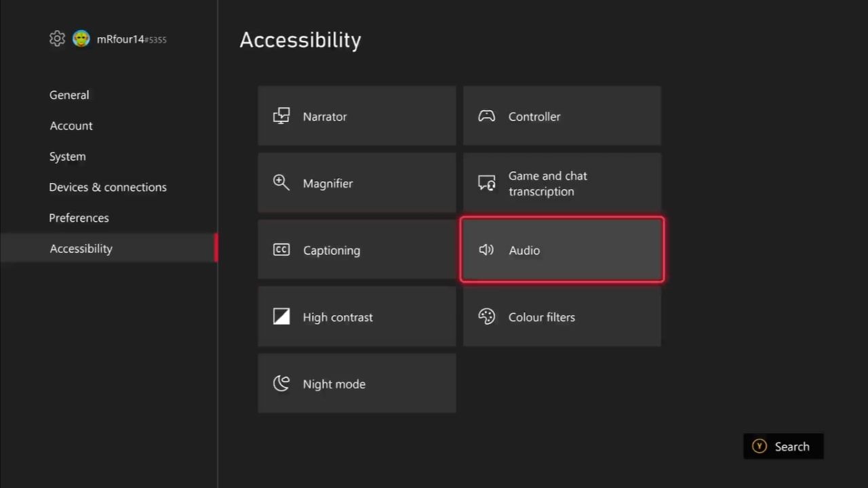The width and height of the screenshot is (868, 488).
Task: Select the Controller gamepad icon
Action: point(487,116)
